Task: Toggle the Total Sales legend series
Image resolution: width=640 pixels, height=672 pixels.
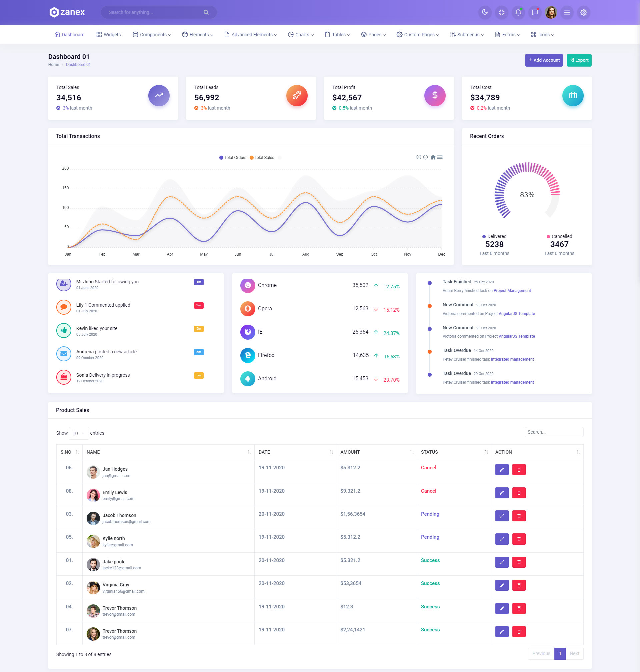Action: click(262, 158)
